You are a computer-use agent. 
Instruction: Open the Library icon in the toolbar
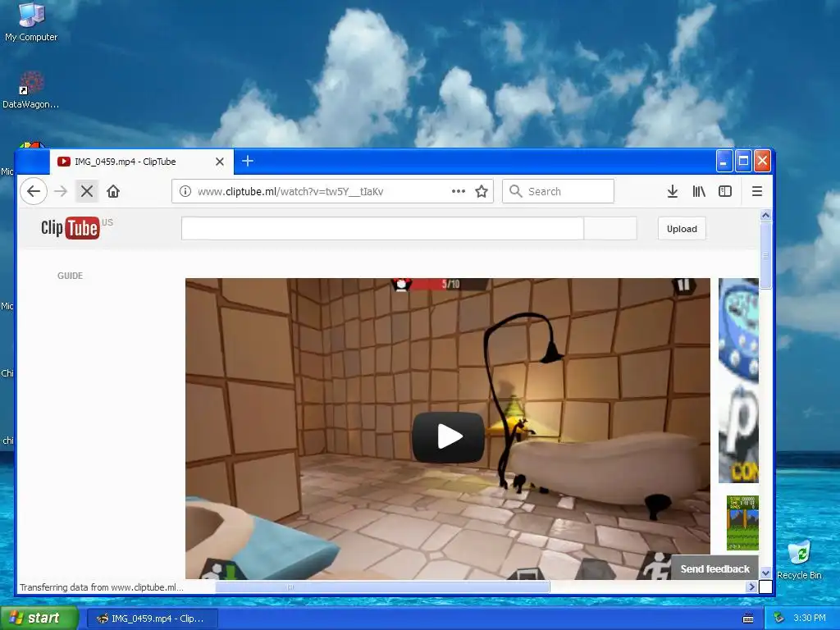[699, 191]
